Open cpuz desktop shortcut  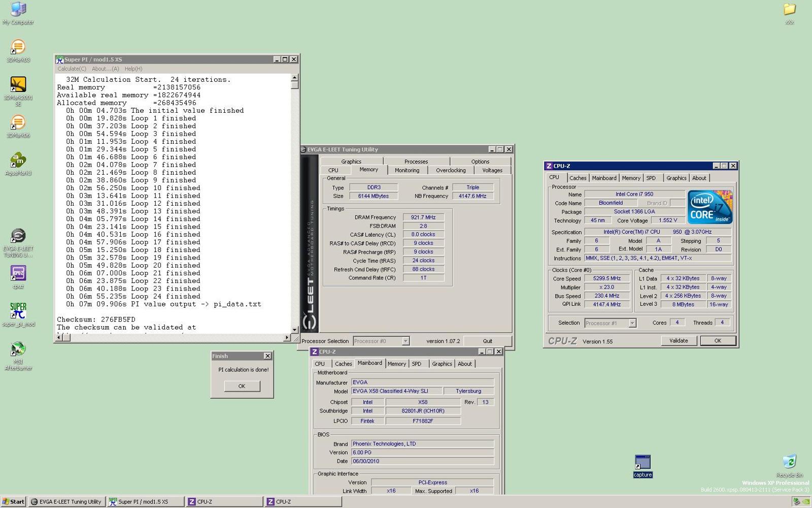18,277
